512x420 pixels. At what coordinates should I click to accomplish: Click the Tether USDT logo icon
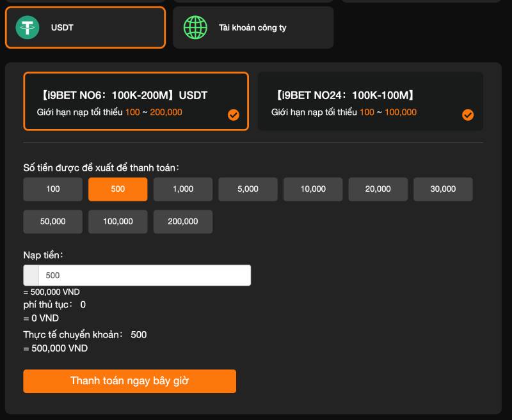coord(27,27)
